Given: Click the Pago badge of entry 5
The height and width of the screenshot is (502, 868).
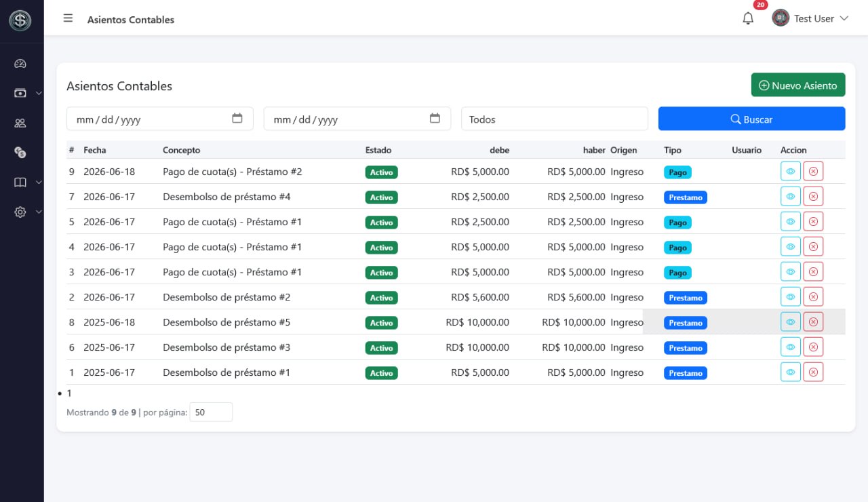Looking at the screenshot, I should coord(677,223).
